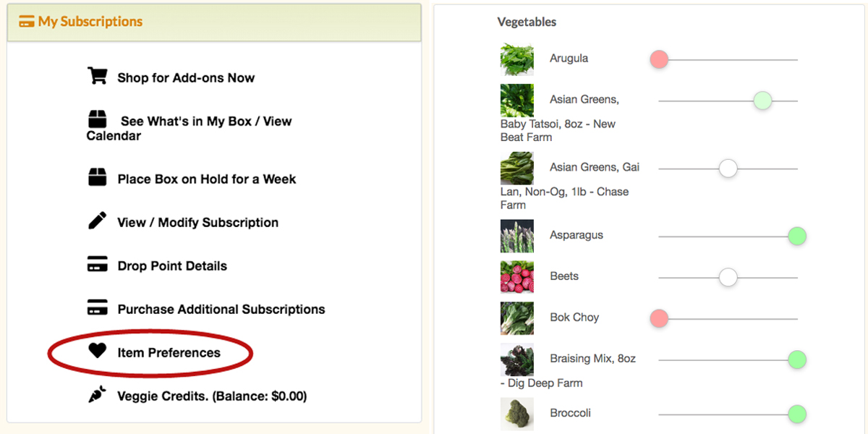Screen dimensions: 868x434
Task: Click the My Subscriptions panel header
Action: 90,22
